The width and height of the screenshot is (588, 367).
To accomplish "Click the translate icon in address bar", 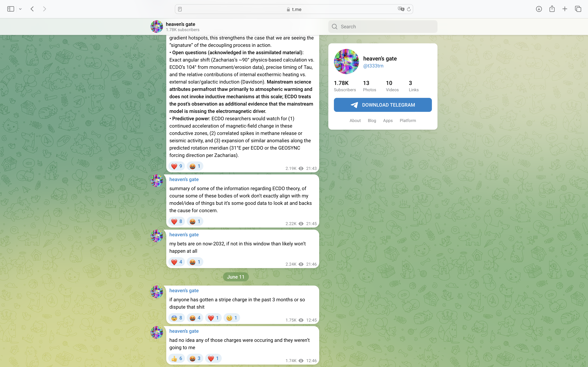I will coord(401,9).
